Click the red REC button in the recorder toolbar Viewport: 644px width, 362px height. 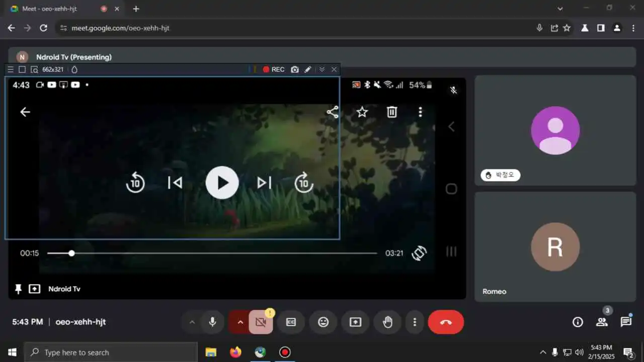pyautogui.click(x=274, y=69)
